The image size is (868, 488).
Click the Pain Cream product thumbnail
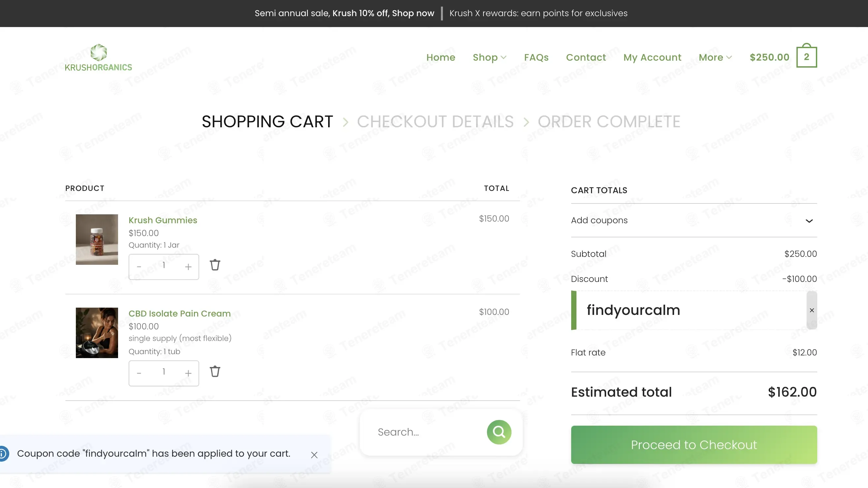pyautogui.click(x=97, y=332)
